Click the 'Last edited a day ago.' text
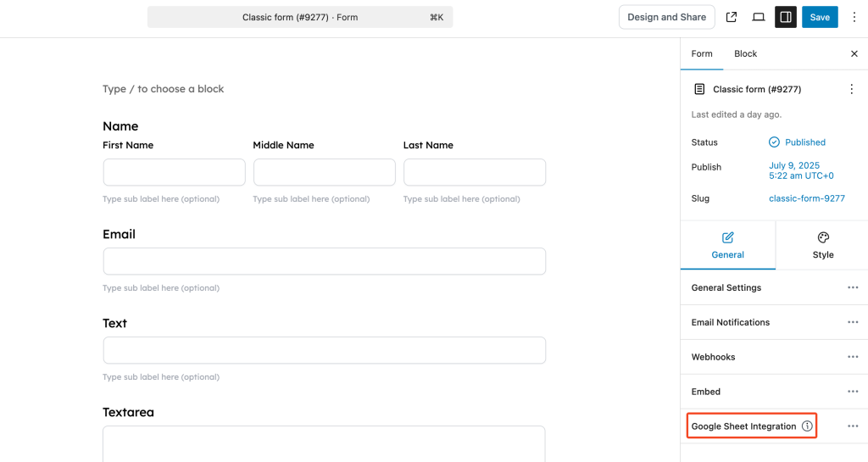Viewport: 868px width, 462px height. click(737, 114)
